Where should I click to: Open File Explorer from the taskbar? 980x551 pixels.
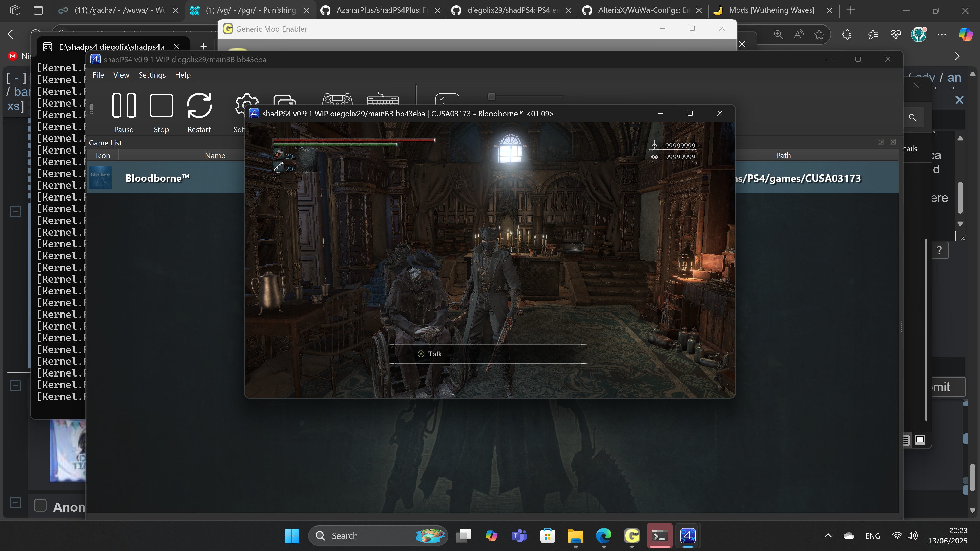(575, 536)
